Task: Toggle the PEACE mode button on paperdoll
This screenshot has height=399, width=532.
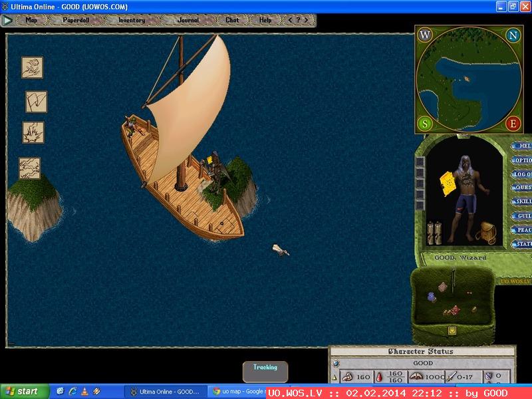Action: [x=522, y=229]
